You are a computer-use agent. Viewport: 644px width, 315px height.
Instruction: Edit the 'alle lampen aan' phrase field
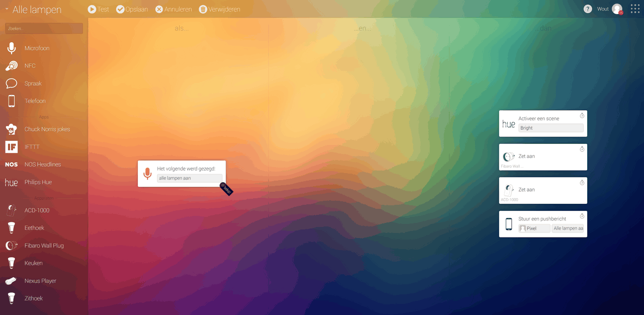tap(190, 178)
